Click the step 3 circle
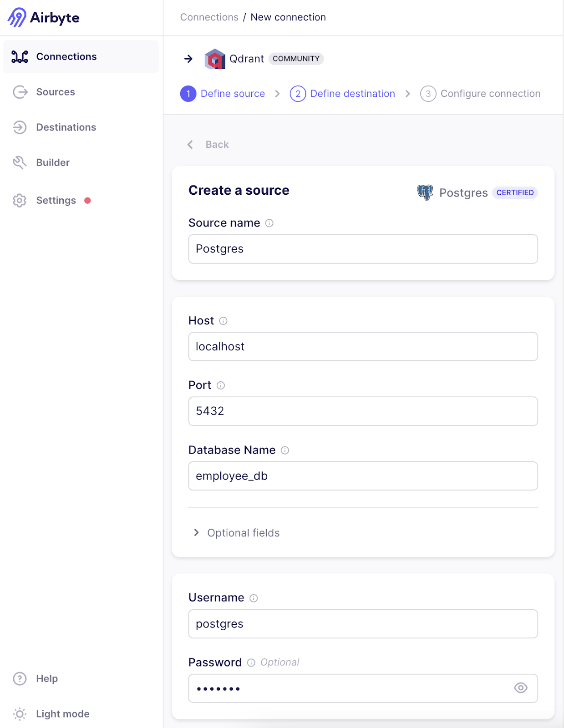The image size is (564, 728). tap(428, 94)
